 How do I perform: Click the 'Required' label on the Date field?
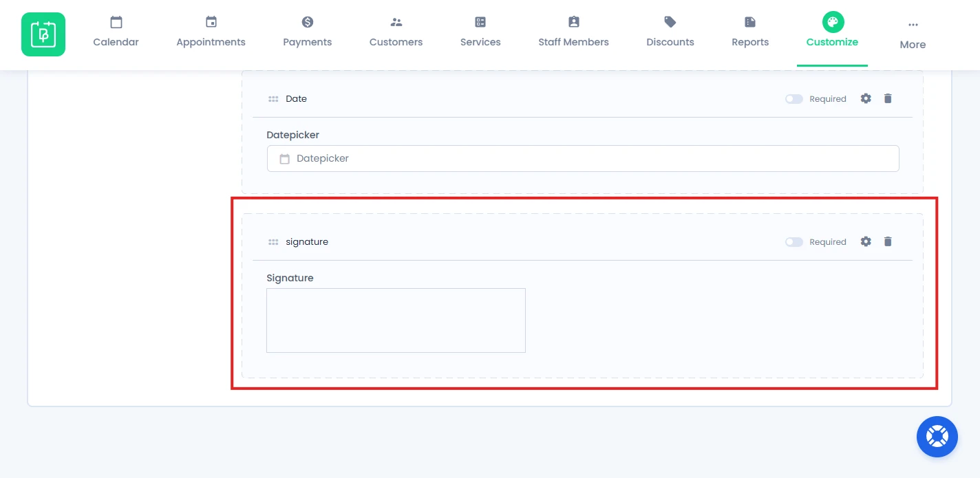[828, 99]
